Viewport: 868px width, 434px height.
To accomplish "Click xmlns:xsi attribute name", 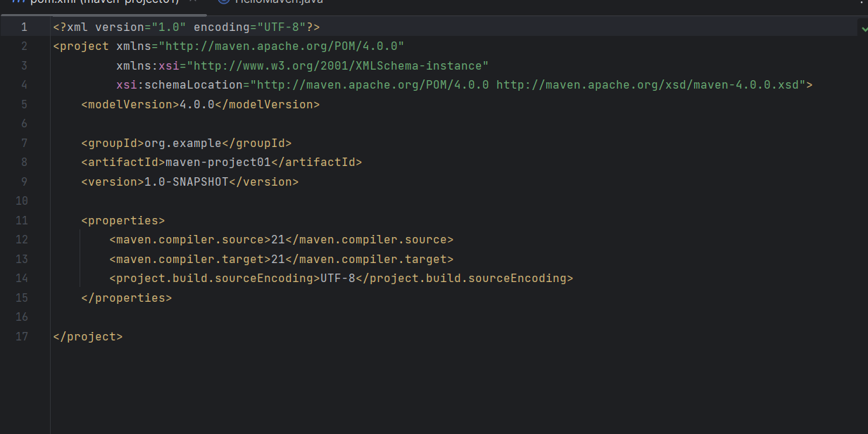I will tap(148, 65).
